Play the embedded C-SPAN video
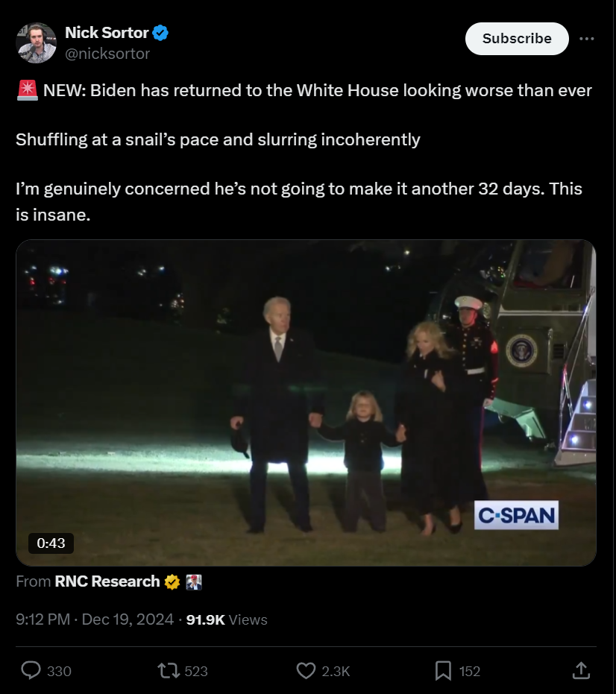The image size is (616, 694). click(x=306, y=403)
